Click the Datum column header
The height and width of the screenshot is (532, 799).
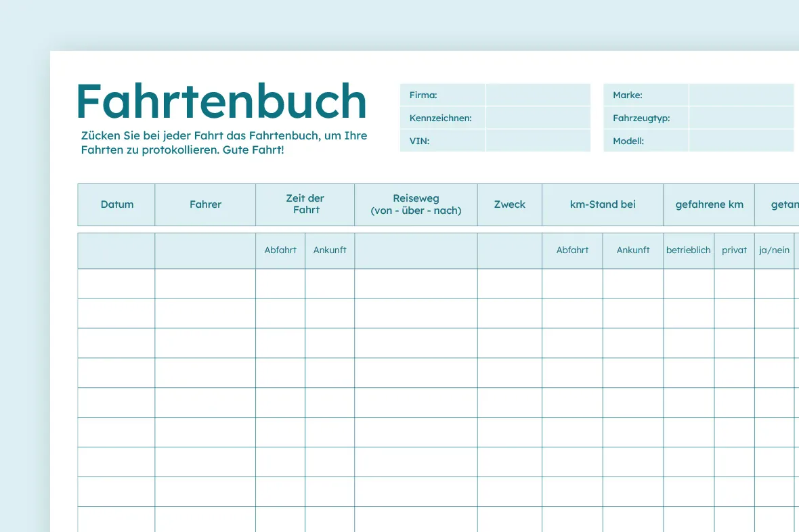[x=116, y=204]
